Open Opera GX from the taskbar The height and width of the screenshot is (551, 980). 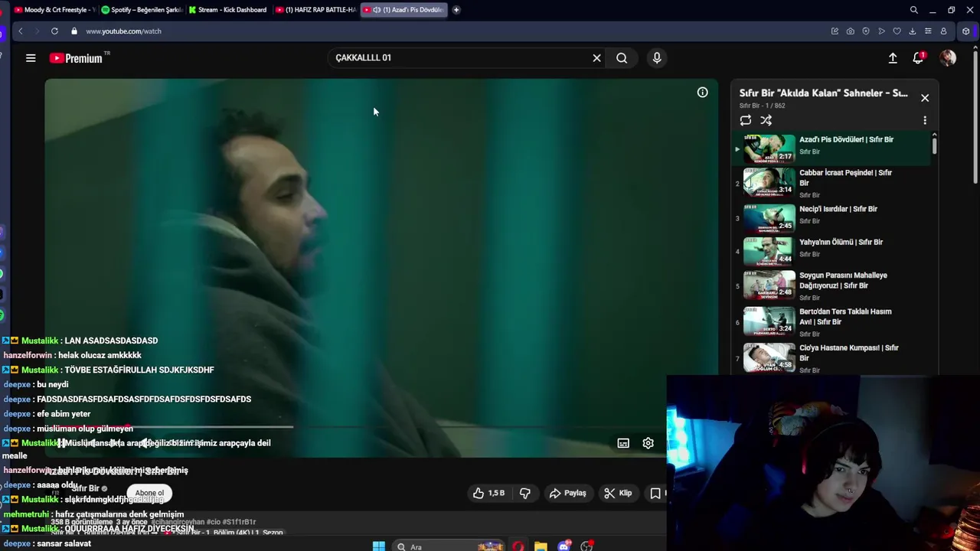point(518,546)
